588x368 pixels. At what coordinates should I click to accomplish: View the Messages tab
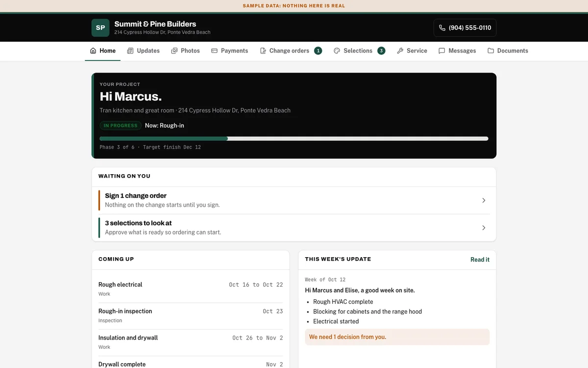[x=457, y=51]
